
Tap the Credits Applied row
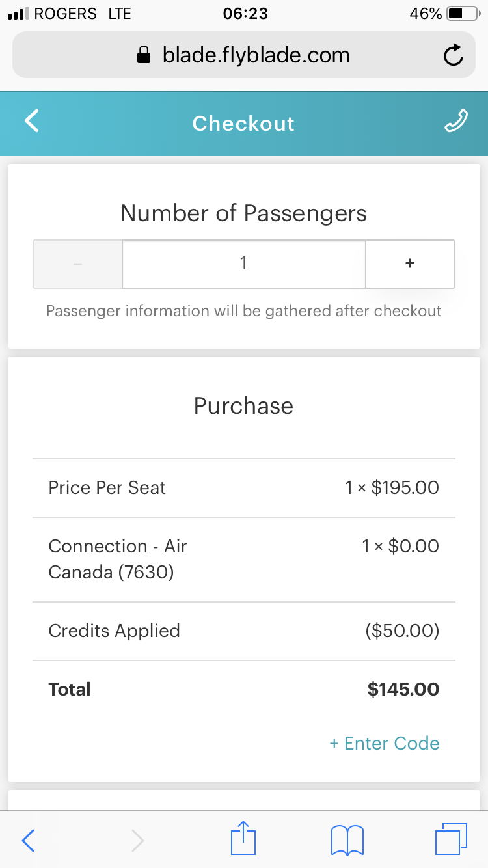tap(243, 631)
